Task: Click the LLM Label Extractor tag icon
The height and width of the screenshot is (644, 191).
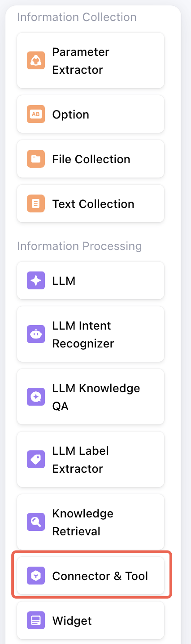Action: tap(35, 459)
